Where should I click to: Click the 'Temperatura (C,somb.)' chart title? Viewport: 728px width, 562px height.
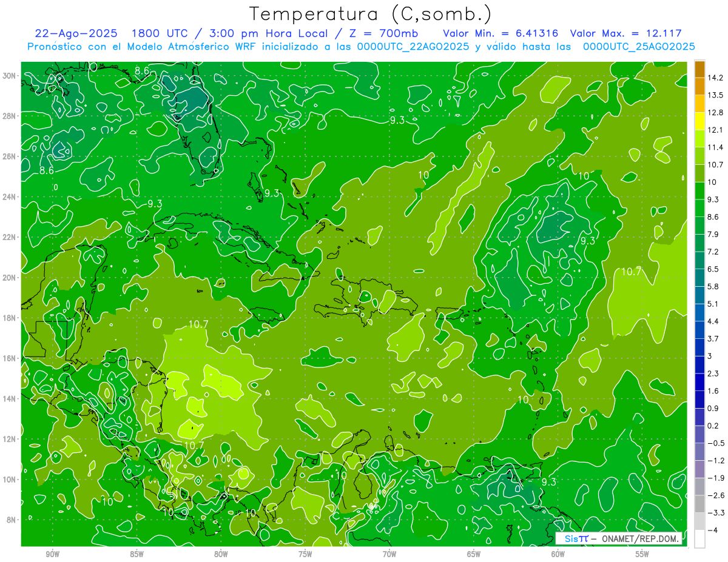371,14
